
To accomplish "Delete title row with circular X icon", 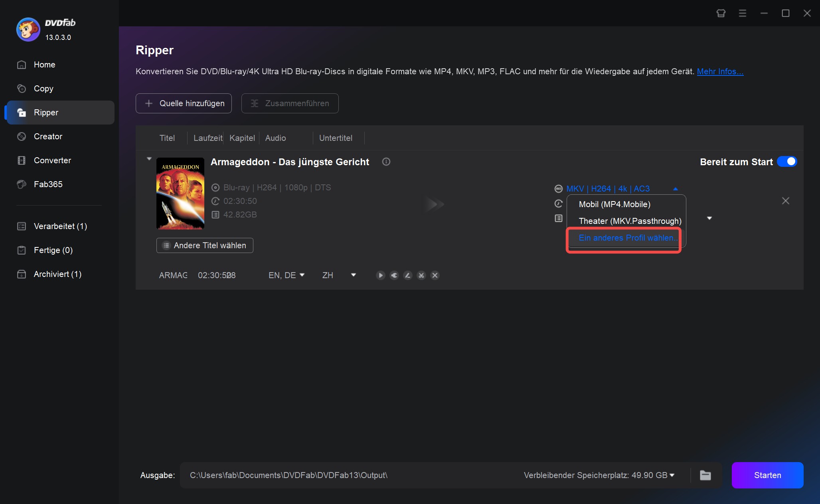I will click(435, 275).
